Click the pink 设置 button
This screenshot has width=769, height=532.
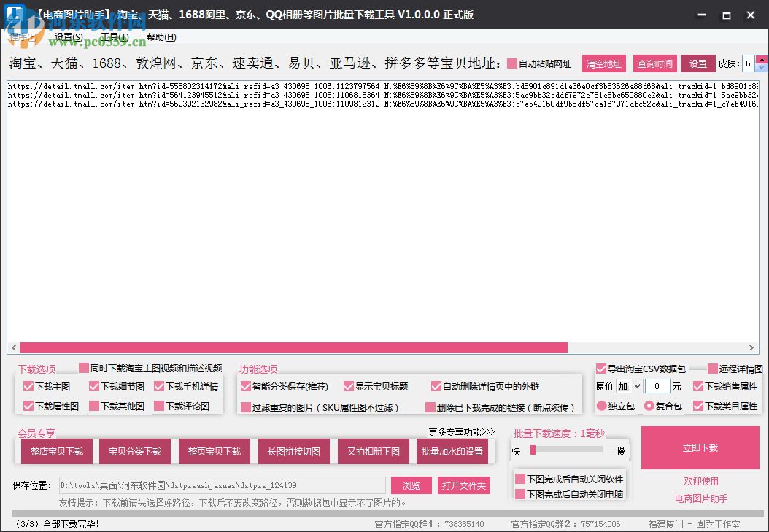(698, 63)
